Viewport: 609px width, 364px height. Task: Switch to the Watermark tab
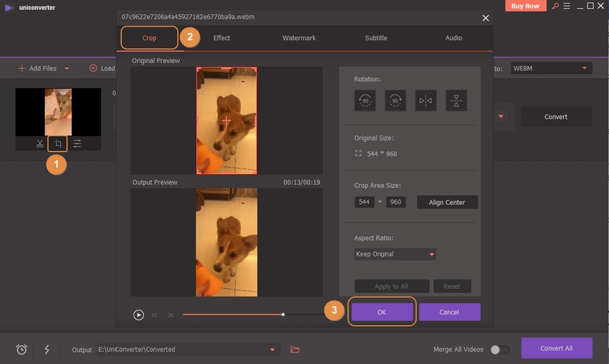tap(299, 38)
